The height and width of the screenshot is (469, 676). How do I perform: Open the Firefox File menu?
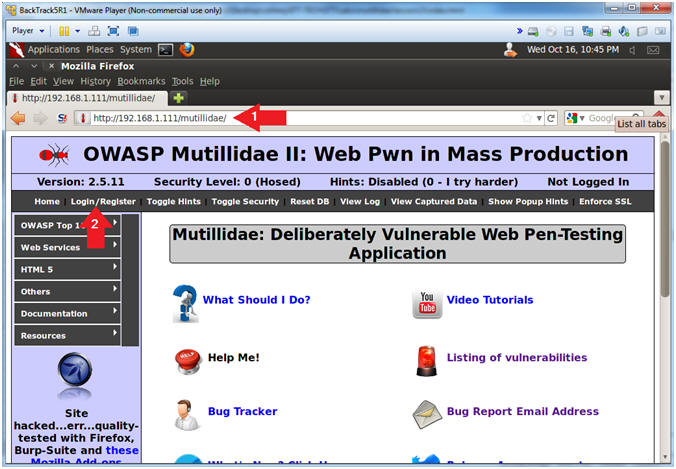pos(16,81)
